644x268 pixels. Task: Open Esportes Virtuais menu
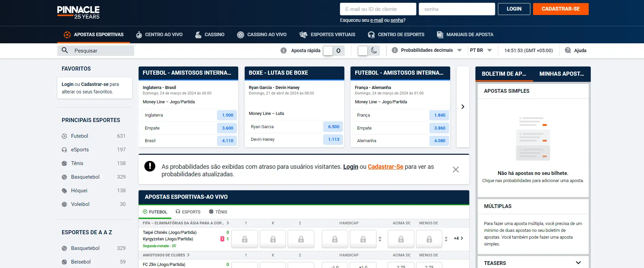[327, 34]
